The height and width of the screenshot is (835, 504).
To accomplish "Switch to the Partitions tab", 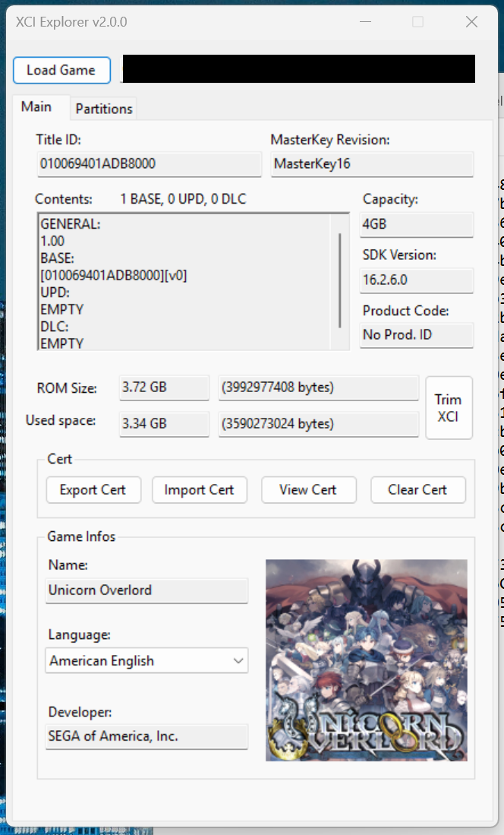I will click(x=104, y=109).
